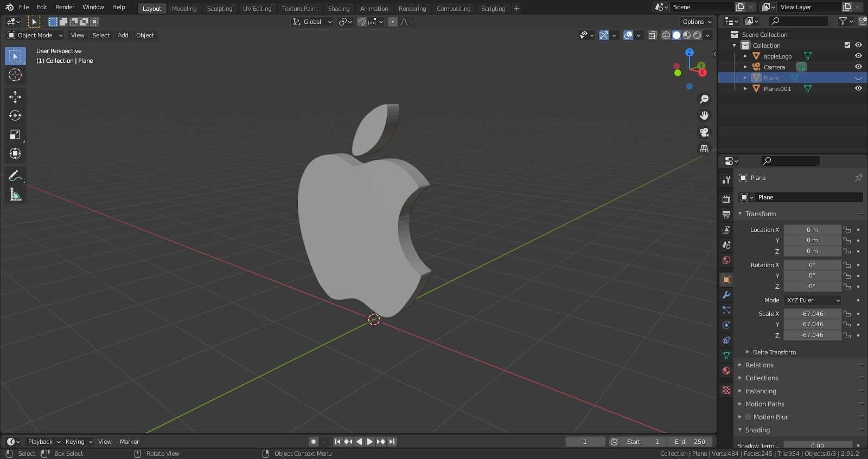The width and height of the screenshot is (868, 459).
Task: Choose the Annotate pencil tool
Action: click(x=15, y=176)
